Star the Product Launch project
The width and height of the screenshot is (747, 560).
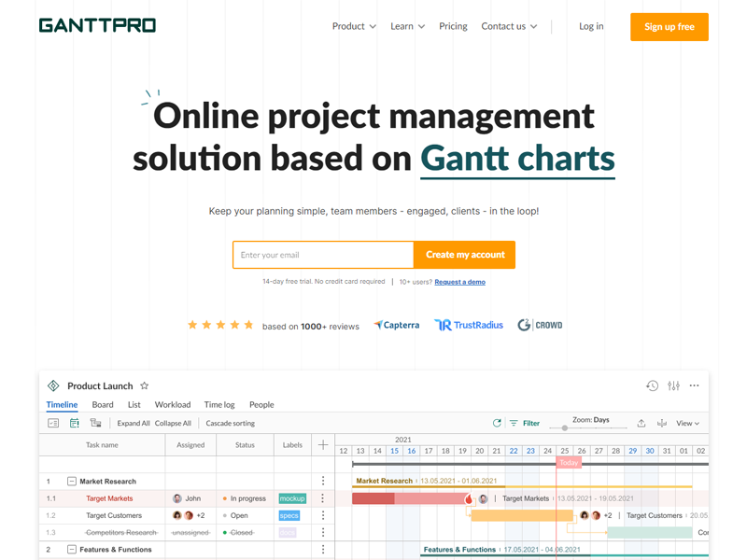click(145, 385)
